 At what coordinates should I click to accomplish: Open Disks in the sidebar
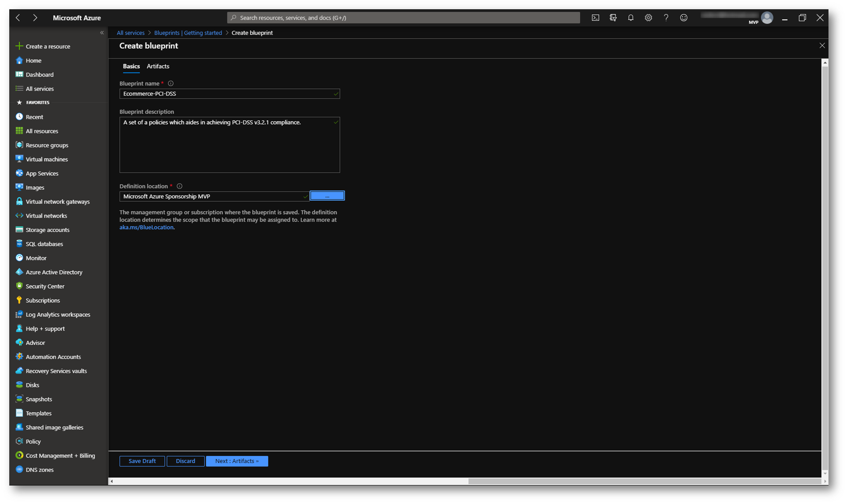[27, 385]
